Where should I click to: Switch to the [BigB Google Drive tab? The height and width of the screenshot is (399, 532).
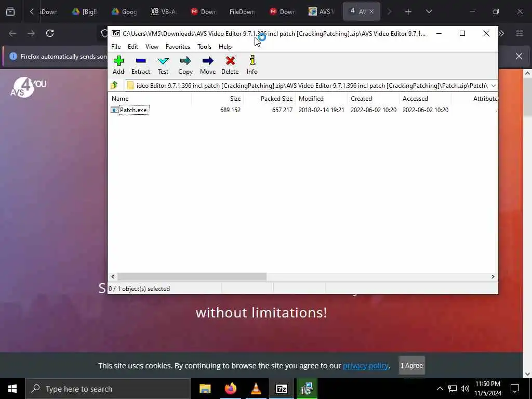85,12
